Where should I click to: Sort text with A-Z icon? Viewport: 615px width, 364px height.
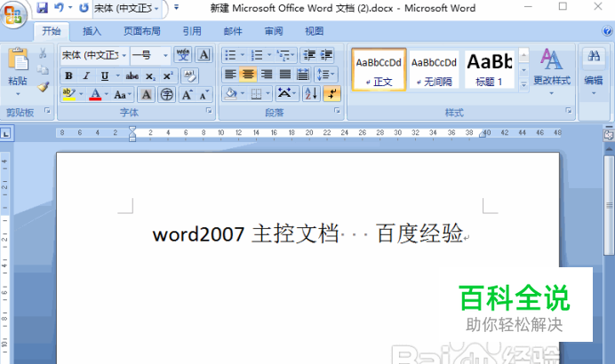(x=311, y=94)
